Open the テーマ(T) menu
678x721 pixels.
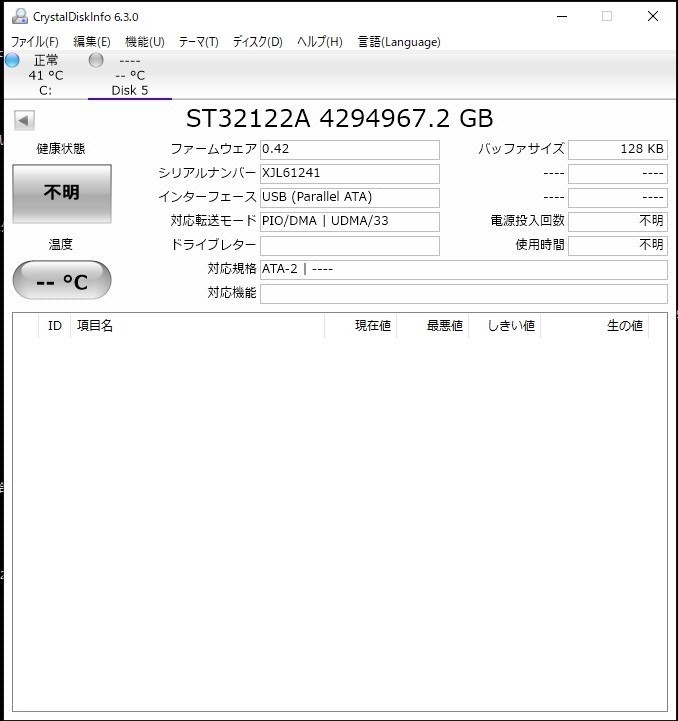(198, 42)
